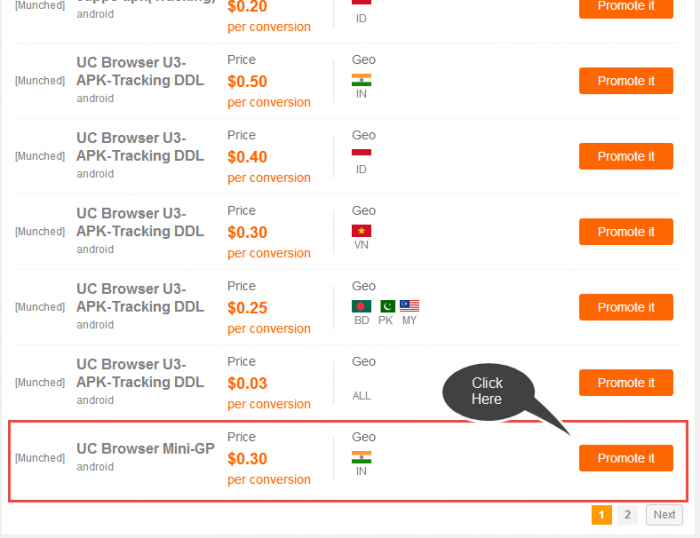Click the Pakistan flag icon
700x538 pixels.
[388, 306]
